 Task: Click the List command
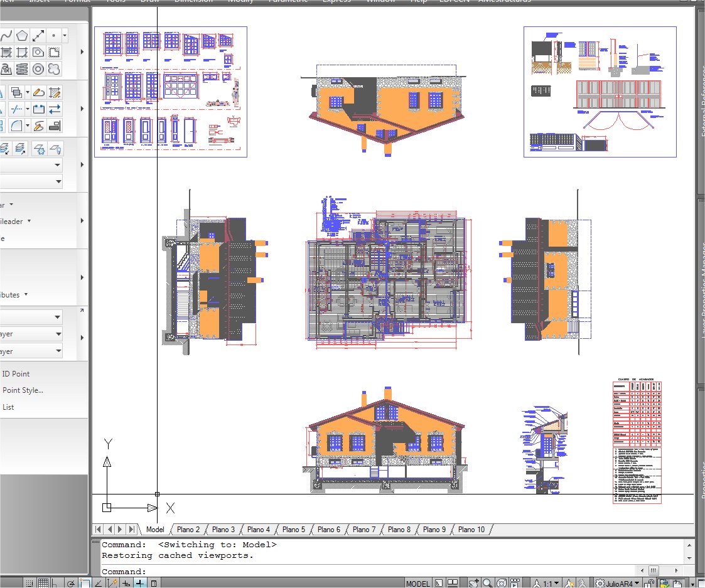(x=8, y=407)
